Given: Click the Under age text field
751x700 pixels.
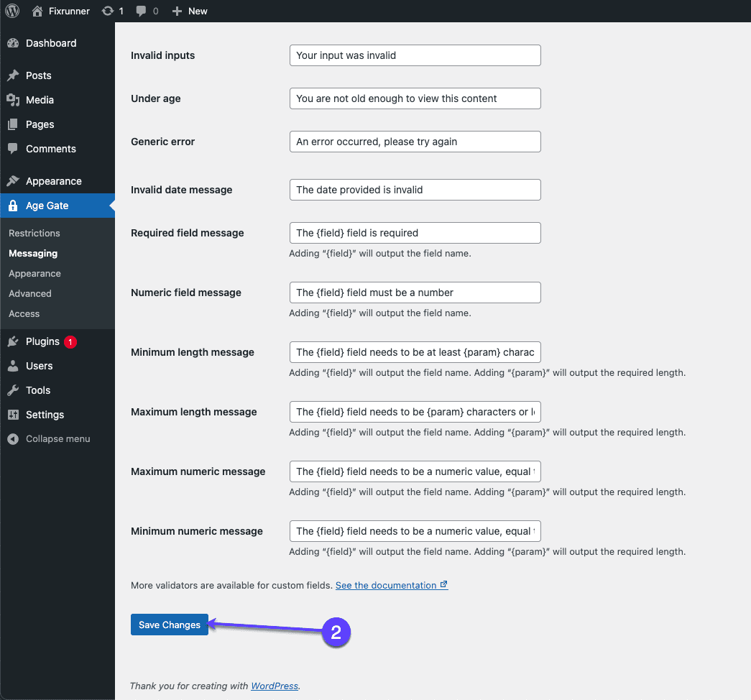Looking at the screenshot, I should click(x=415, y=98).
